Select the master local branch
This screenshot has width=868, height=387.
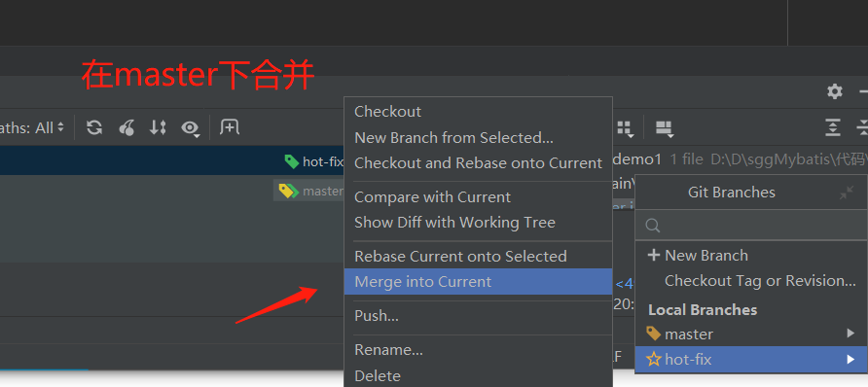click(x=751, y=334)
